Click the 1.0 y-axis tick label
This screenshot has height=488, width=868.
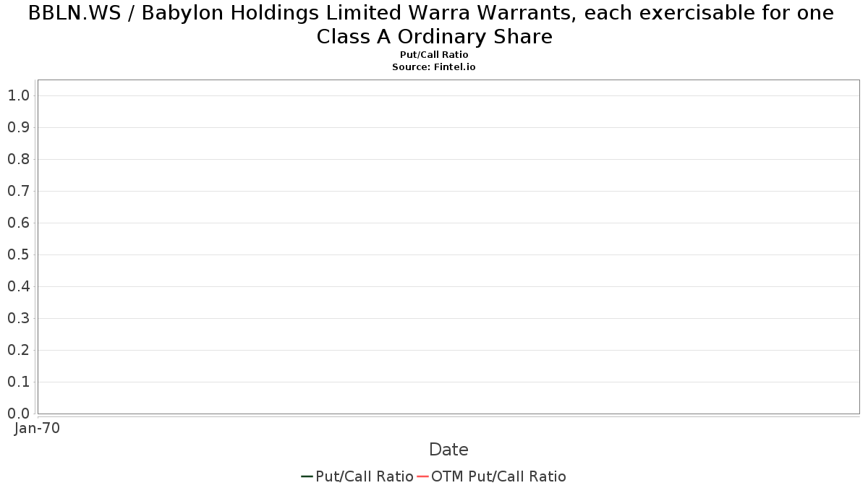click(x=18, y=95)
